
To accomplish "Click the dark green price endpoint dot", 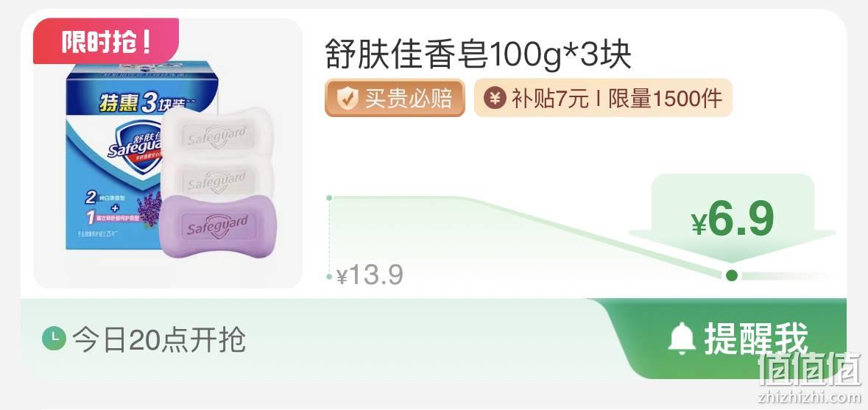I will click(732, 275).
